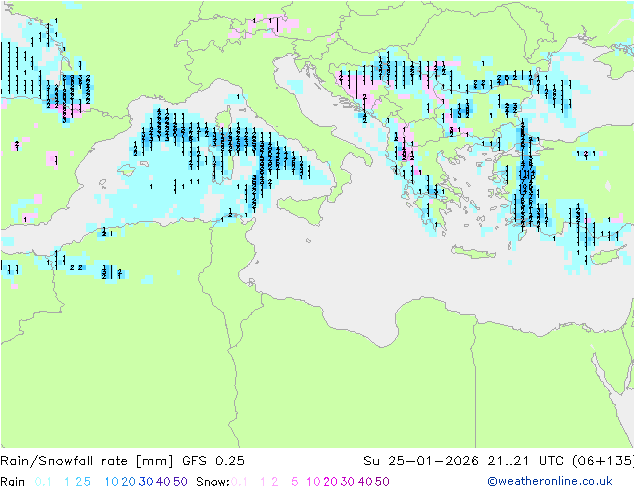Viewport: 634px width, 490px height.
Task: Click the island of Cyprus on map
Action: pos(605,257)
